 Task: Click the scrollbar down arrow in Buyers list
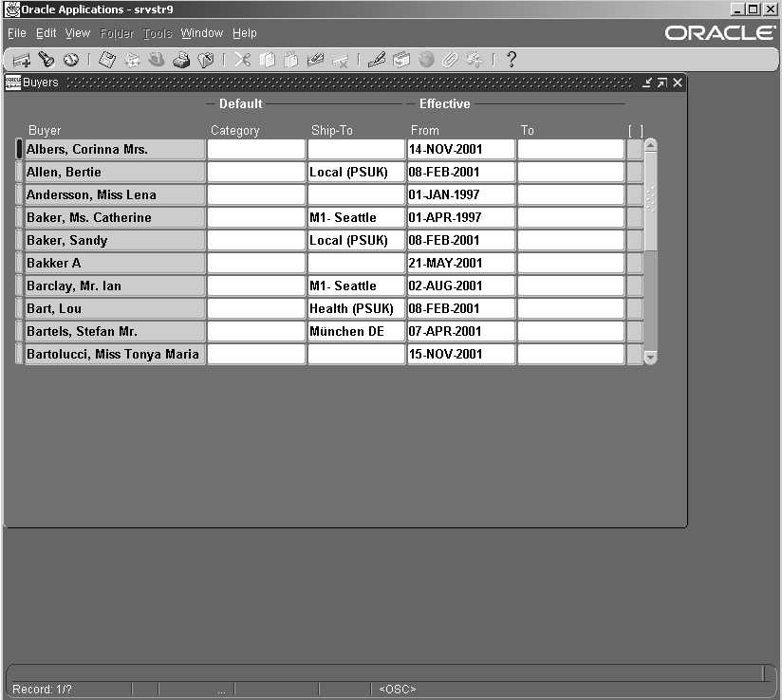point(650,358)
